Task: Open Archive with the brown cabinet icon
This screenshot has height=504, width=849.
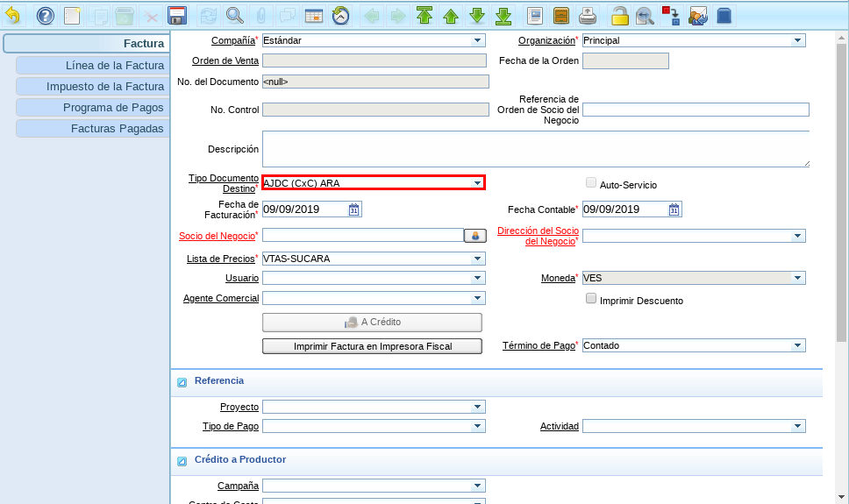Action: point(561,16)
